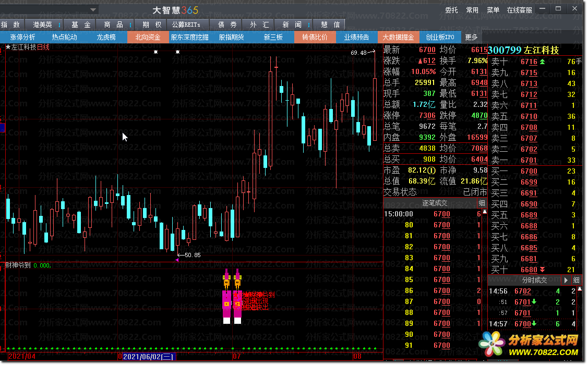Open 股指期货 feature
The width and height of the screenshot is (588, 365).
[231, 37]
